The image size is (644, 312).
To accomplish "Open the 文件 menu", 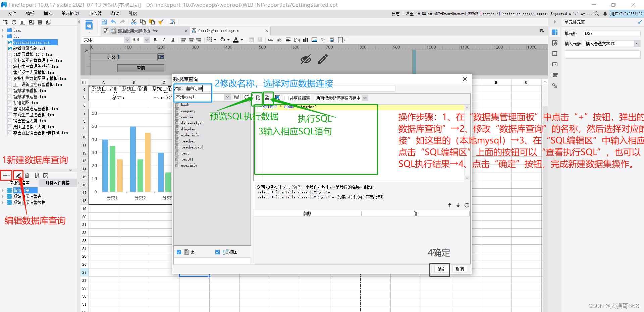I will pyautogui.click(x=12, y=13).
